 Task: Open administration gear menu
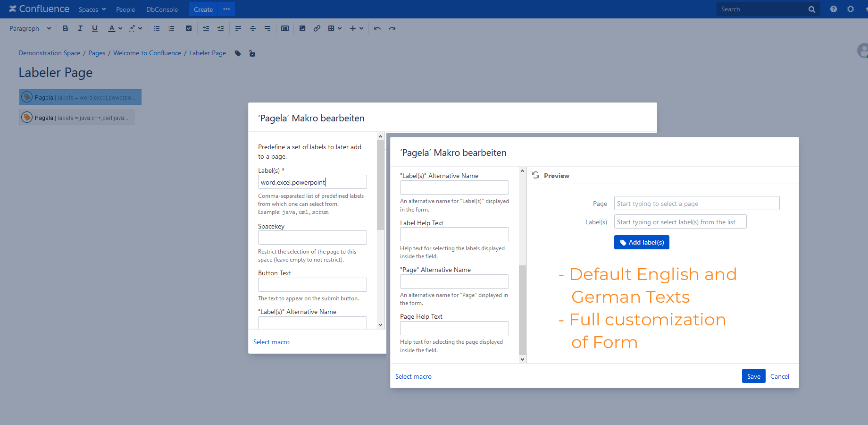tap(851, 9)
